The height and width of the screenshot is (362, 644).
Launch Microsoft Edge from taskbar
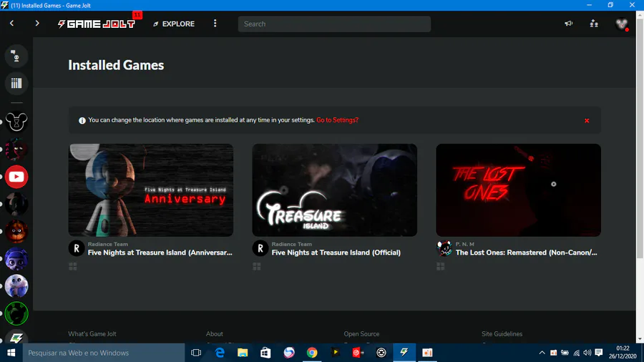click(x=220, y=353)
